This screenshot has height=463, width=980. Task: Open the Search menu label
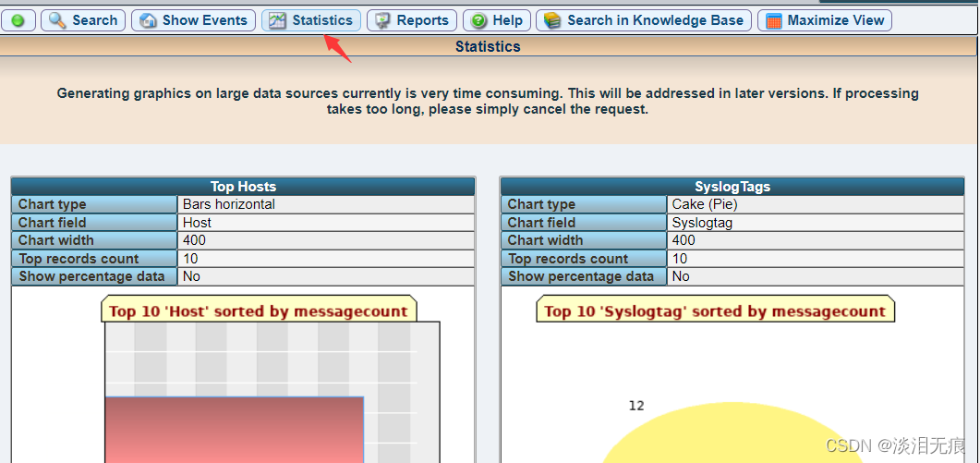(95, 20)
